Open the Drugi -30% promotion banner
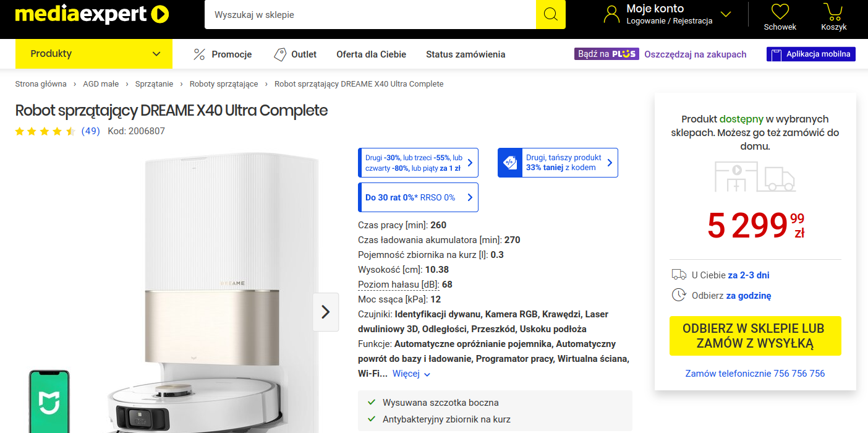The image size is (868, 433). coord(418,163)
